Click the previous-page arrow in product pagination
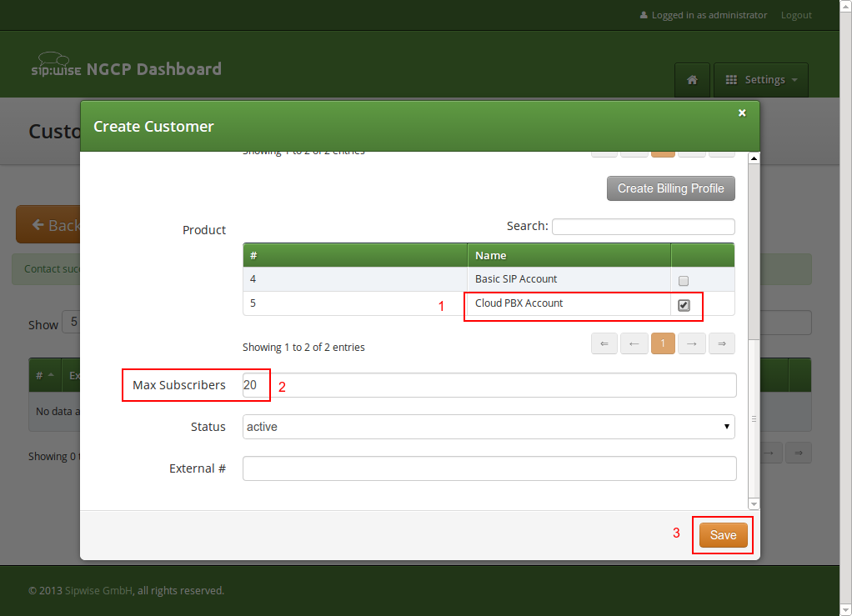This screenshot has height=616, width=852. (x=634, y=343)
